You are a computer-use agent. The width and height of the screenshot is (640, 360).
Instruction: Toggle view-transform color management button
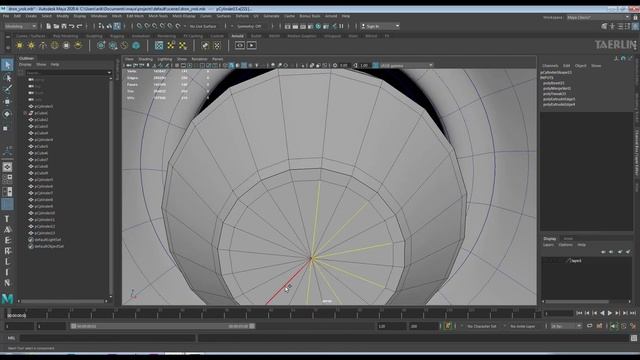(x=375, y=65)
